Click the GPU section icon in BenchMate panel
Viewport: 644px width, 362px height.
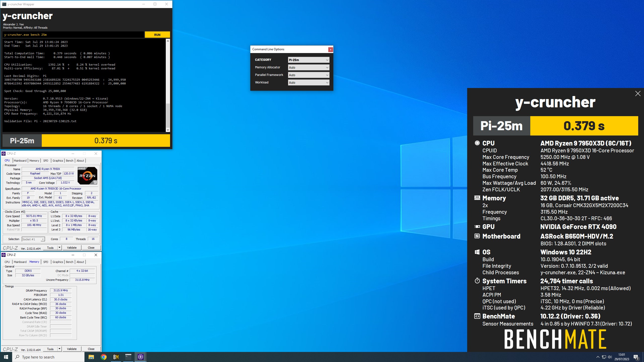coord(477,227)
